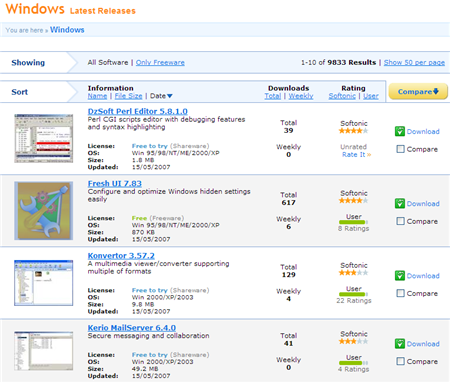Sort by Softonic rating
The image size is (450, 382).
pyautogui.click(x=342, y=96)
